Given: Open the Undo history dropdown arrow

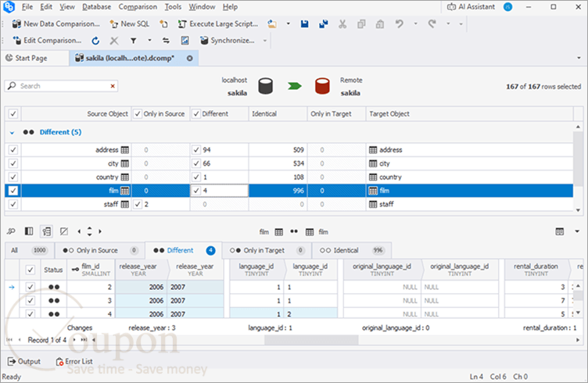Looking at the screenshot, I should point(415,24).
